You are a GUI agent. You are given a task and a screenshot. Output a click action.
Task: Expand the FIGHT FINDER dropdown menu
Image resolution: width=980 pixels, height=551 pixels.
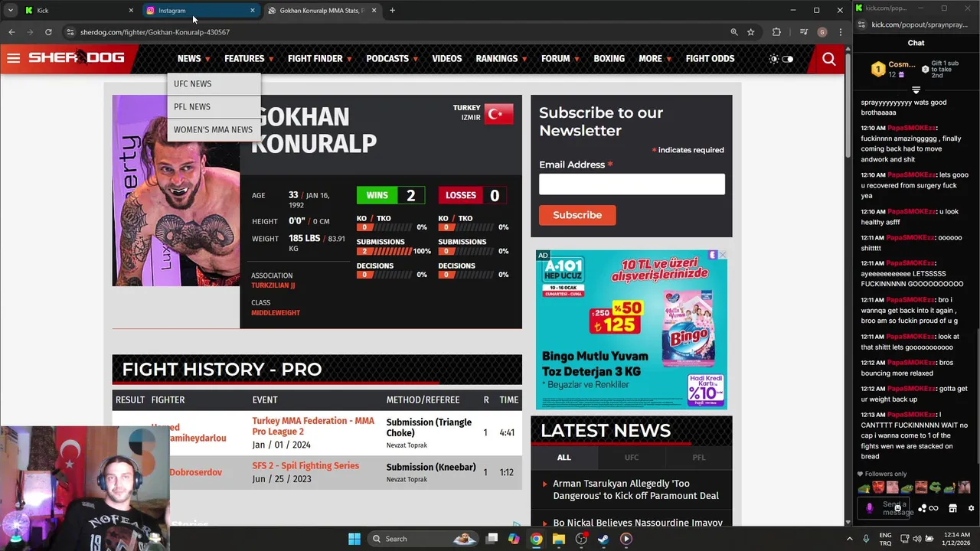click(319, 58)
